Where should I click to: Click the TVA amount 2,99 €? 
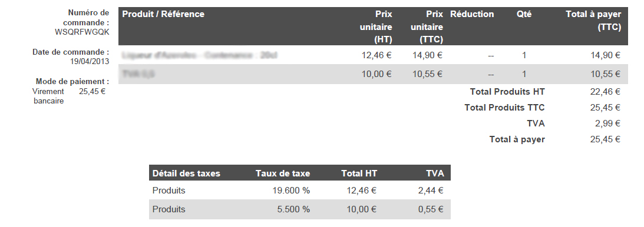click(607, 123)
